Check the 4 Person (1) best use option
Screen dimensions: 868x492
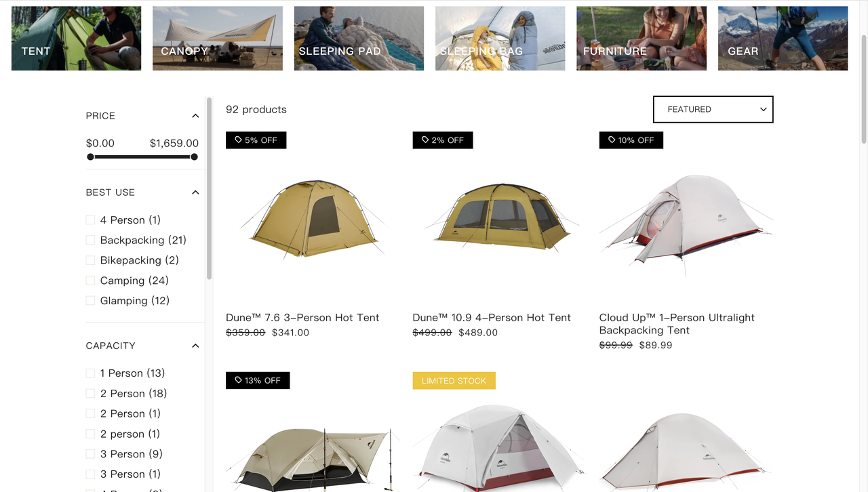(90, 220)
